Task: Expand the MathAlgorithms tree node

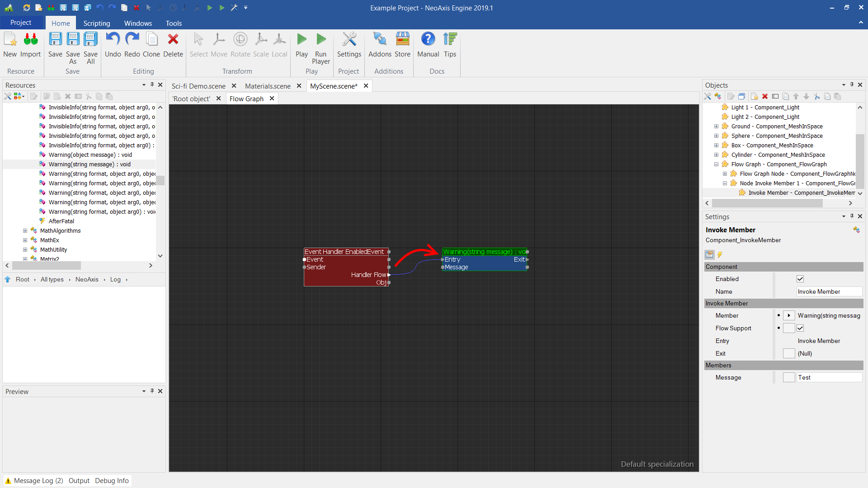Action: point(25,231)
